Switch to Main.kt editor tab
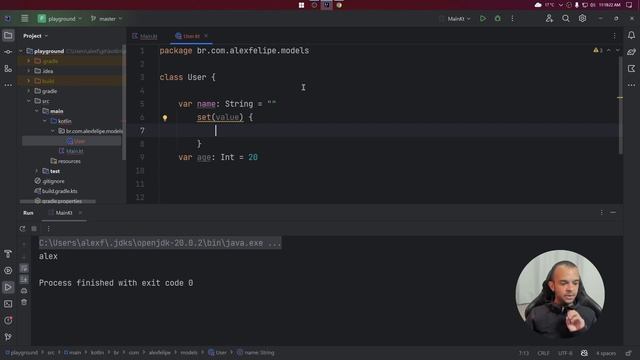This screenshot has height=360, width=640. click(x=145, y=36)
